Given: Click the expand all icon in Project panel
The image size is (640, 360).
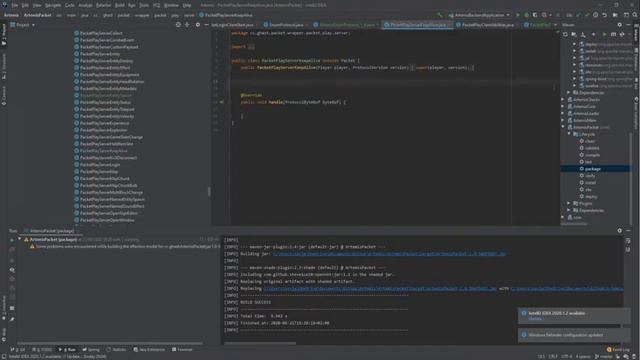Looking at the screenshot, I should [187, 25].
